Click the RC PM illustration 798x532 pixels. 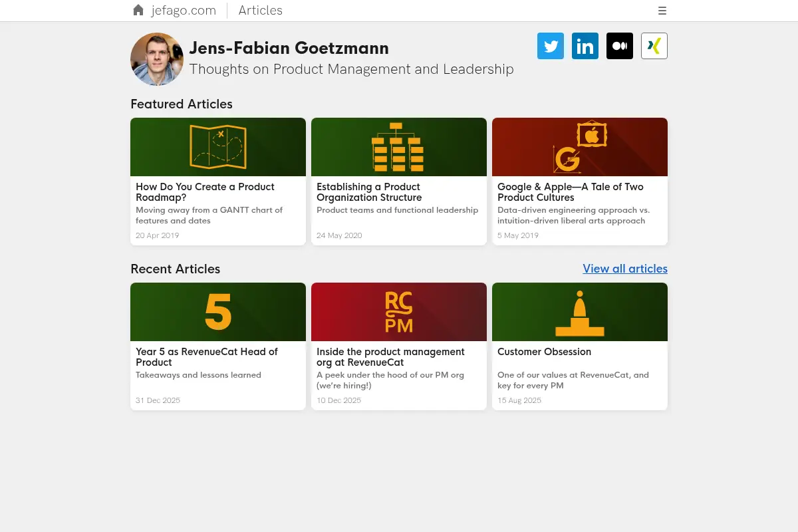coord(399,312)
